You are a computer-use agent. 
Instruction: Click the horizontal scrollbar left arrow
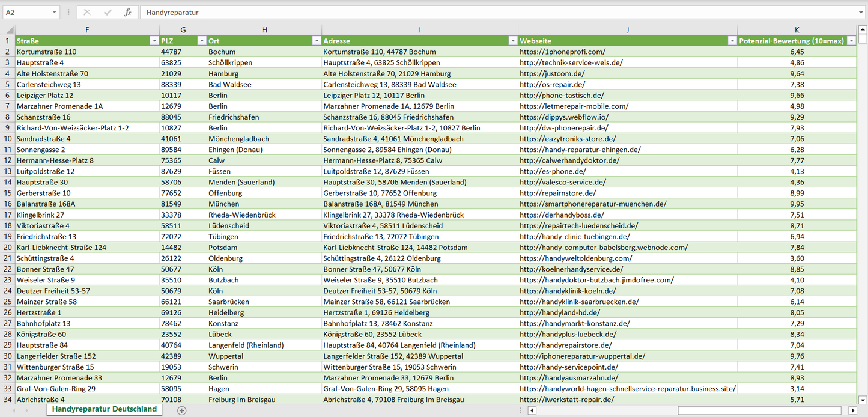[x=532, y=410]
